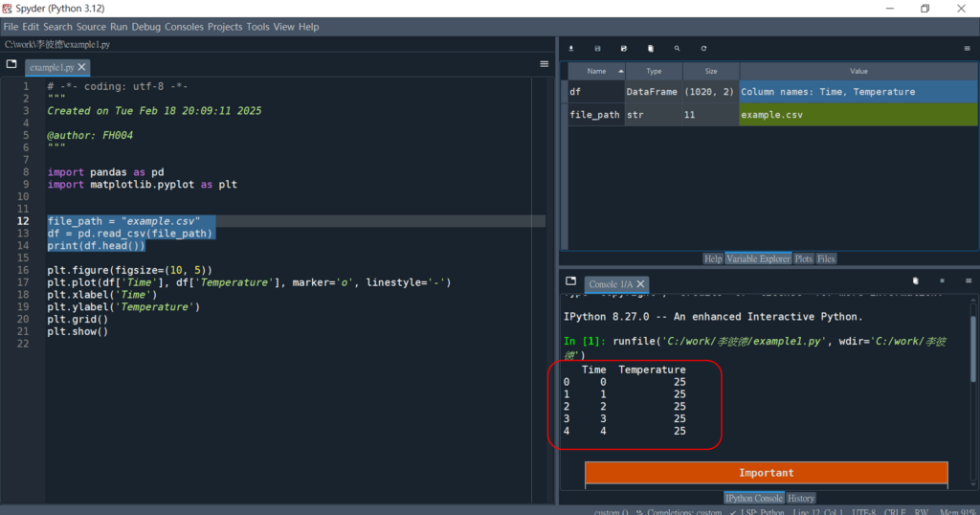Click the refresh variables icon
This screenshot has height=515, width=980.
pyautogui.click(x=703, y=48)
